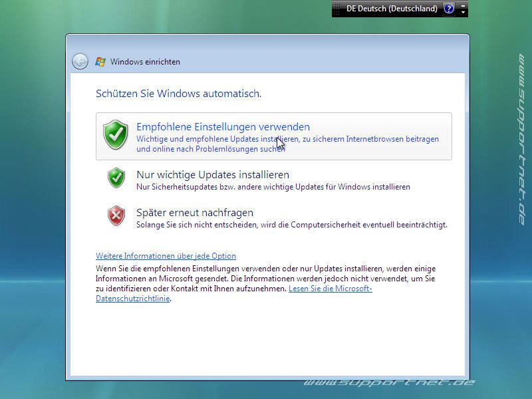
Task: Select the "Empfohlene Einstellungen verwenden" option
Action: click(x=223, y=127)
